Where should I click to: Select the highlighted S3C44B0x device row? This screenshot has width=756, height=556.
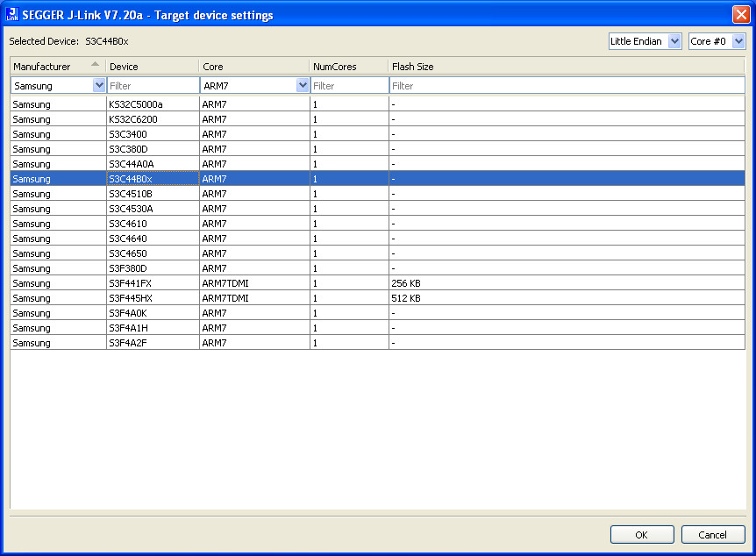click(377, 179)
